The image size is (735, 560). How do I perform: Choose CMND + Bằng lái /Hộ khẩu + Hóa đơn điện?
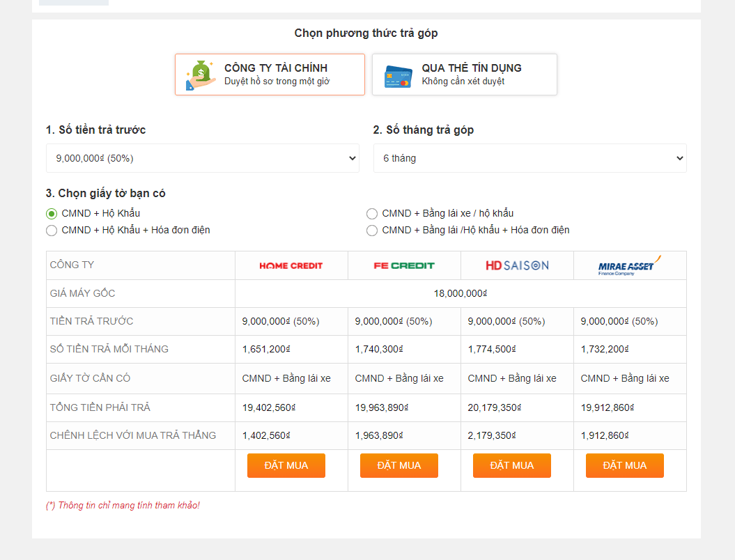point(372,231)
